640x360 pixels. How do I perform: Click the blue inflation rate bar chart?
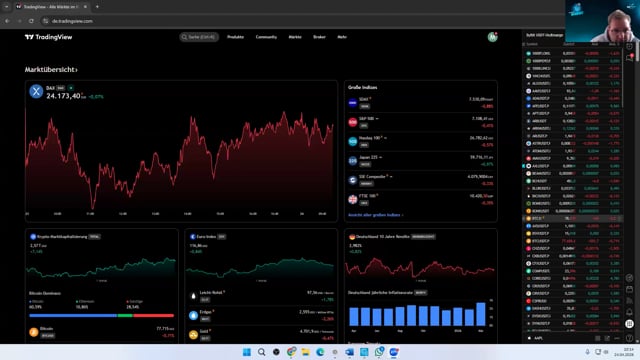417,314
